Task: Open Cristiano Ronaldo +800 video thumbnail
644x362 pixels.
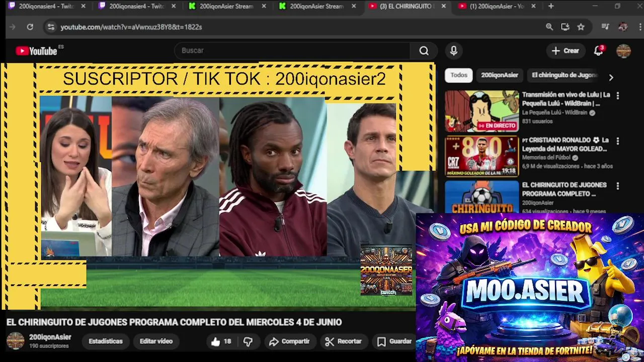Action: pyautogui.click(x=481, y=156)
